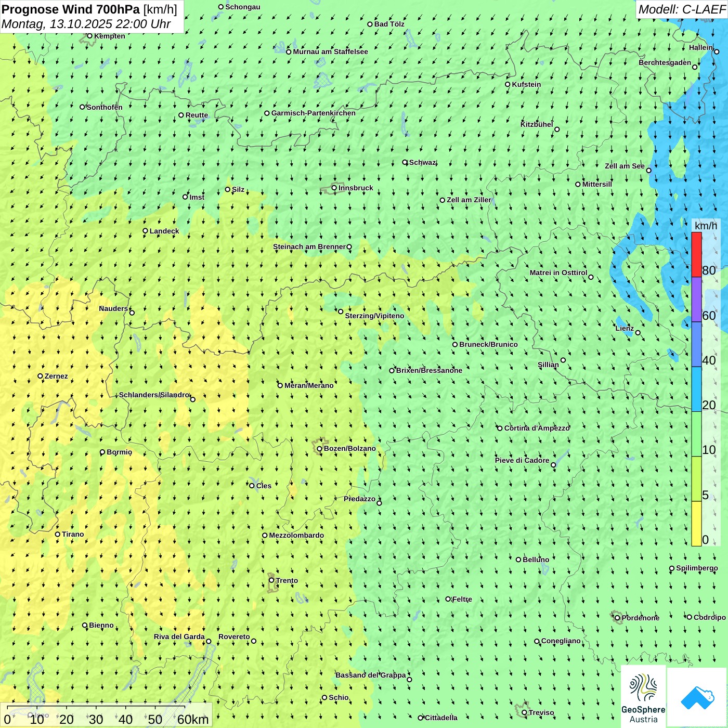This screenshot has height=728, width=728.
Task: Click the 'Steinach am Brenner' label
Action: point(309,246)
